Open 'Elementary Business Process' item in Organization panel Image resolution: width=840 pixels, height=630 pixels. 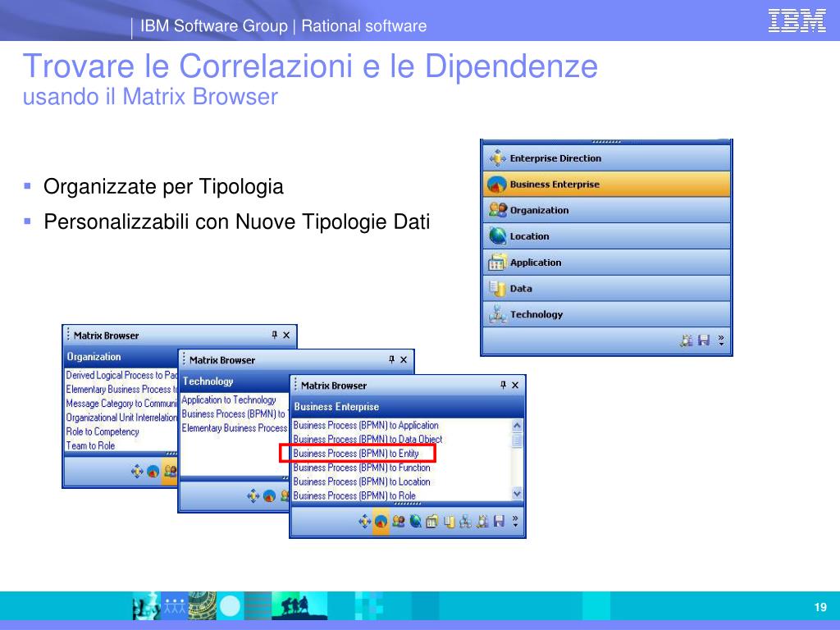click(121, 389)
